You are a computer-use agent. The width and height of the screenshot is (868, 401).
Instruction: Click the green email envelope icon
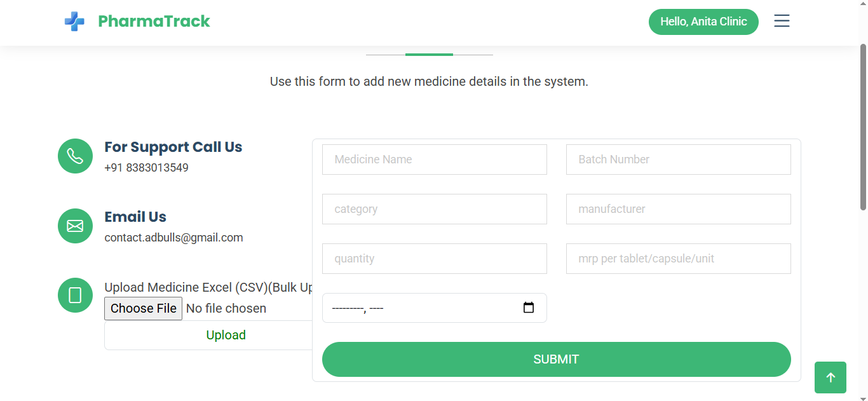tap(75, 226)
